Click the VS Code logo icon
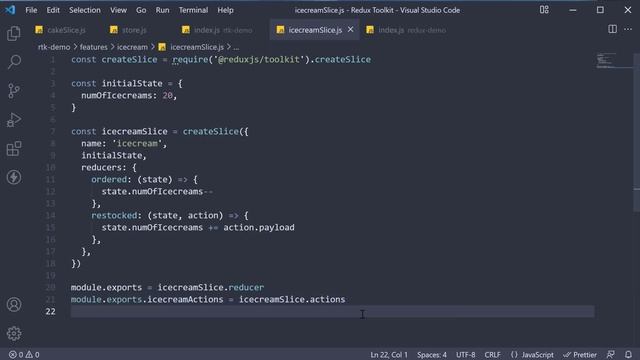The width and height of the screenshot is (640, 360). click(x=10, y=10)
